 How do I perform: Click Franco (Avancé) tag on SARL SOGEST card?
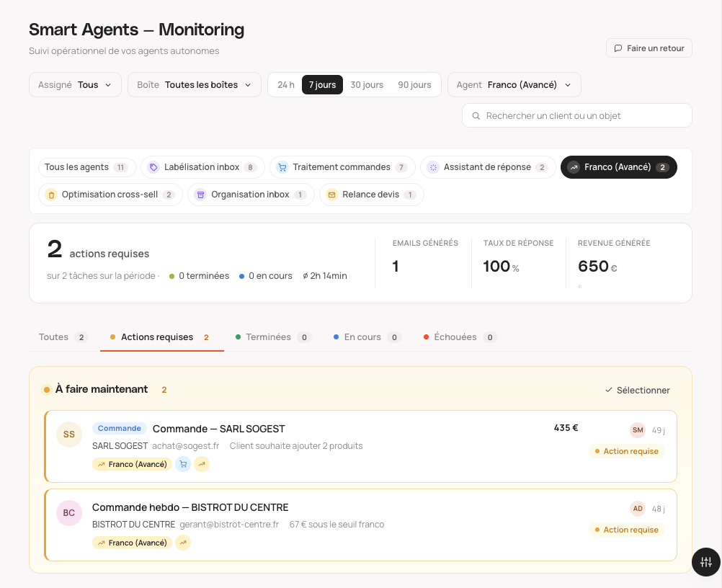132,464
